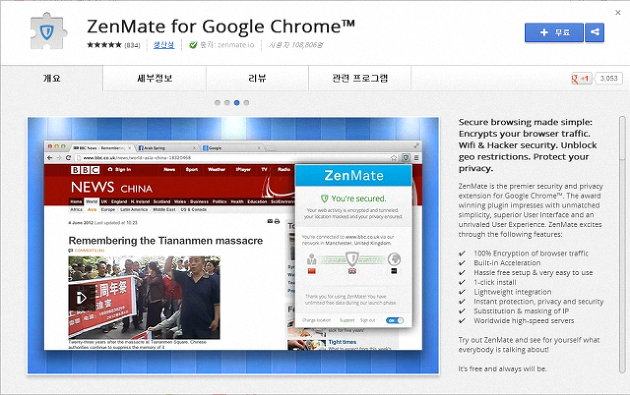The image size is (630, 395).
Task: Click the 100% Encryption of browser traffic line
Action: (531, 253)
